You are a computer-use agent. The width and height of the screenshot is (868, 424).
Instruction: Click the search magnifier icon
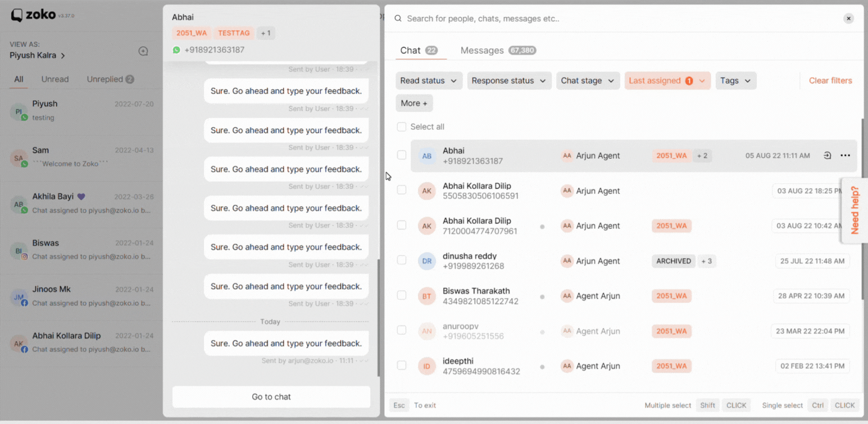pyautogui.click(x=398, y=19)
